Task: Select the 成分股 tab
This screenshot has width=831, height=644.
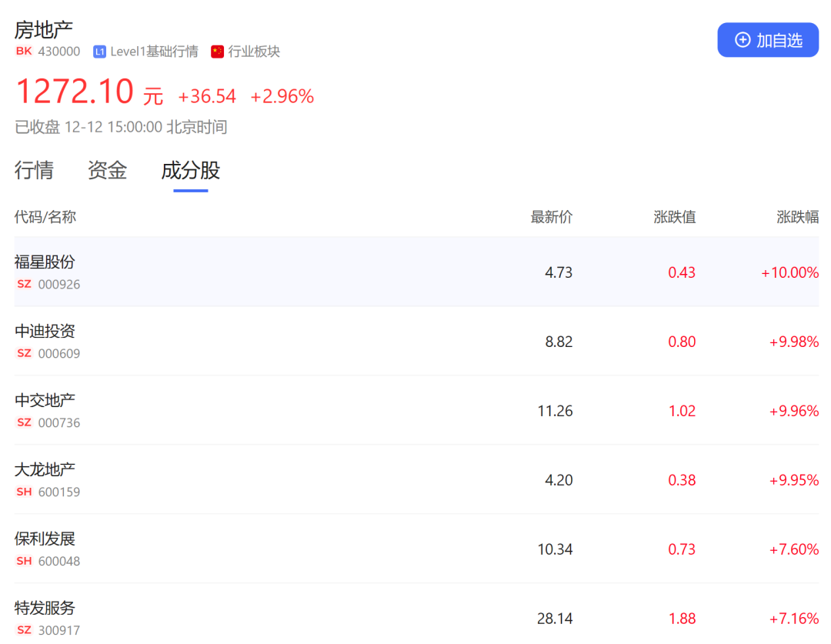Action: 191,171
